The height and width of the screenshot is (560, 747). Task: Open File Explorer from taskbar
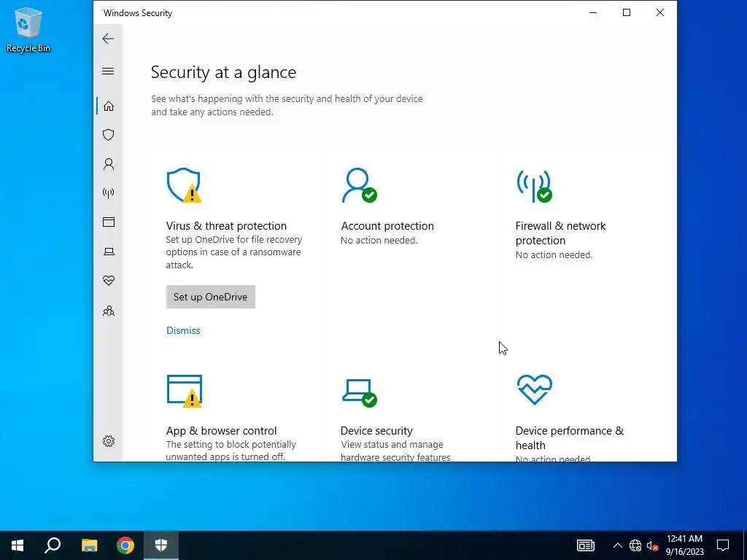click(89, 545)
